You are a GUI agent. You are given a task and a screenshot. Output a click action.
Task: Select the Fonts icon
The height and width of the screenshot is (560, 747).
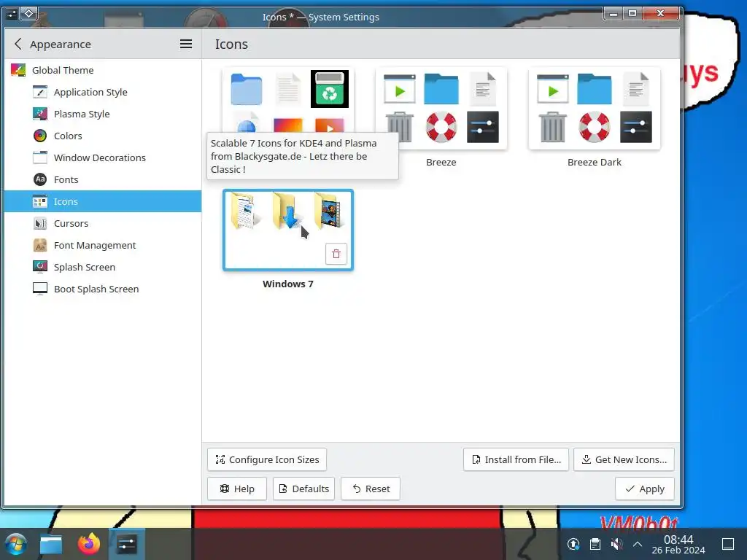click(x=40, y=179)
